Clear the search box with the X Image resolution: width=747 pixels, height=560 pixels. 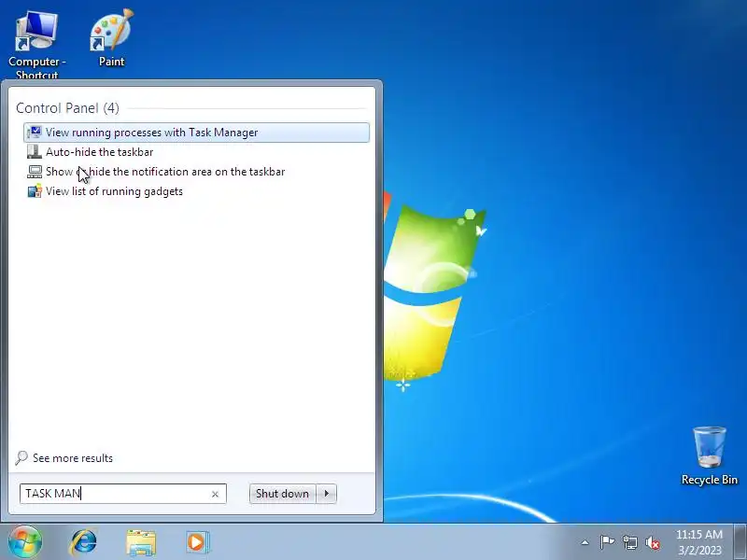coord(215,495)
